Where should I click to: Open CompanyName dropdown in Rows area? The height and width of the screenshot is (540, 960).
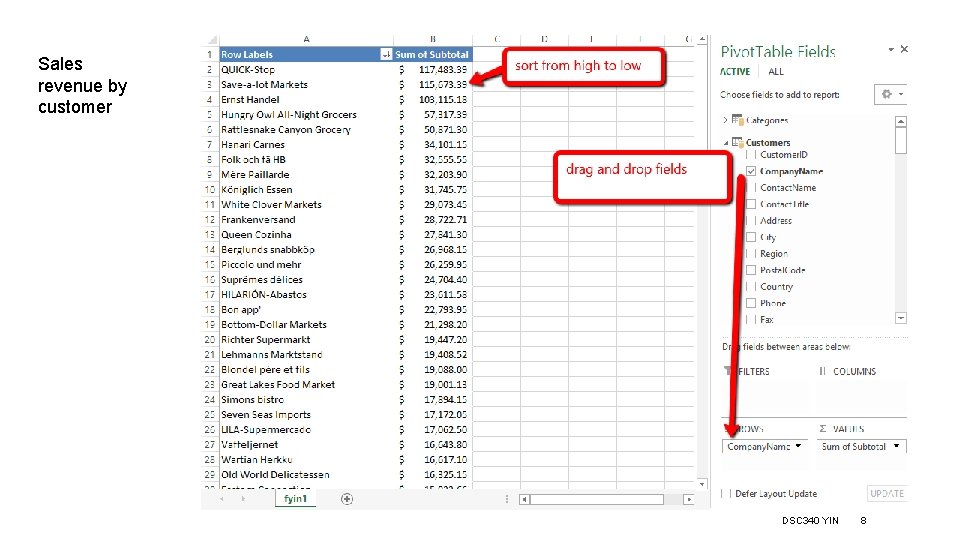[x=798, y=446]
